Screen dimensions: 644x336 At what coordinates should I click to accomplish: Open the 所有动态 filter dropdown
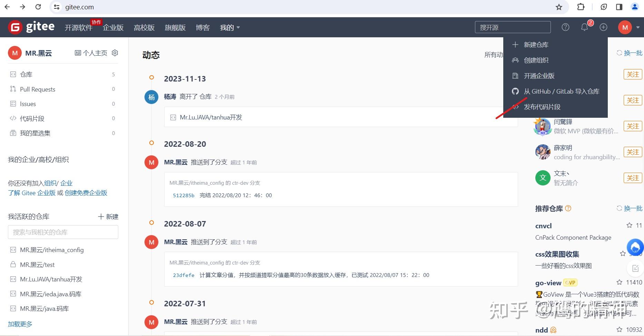[x=494, y=55]
